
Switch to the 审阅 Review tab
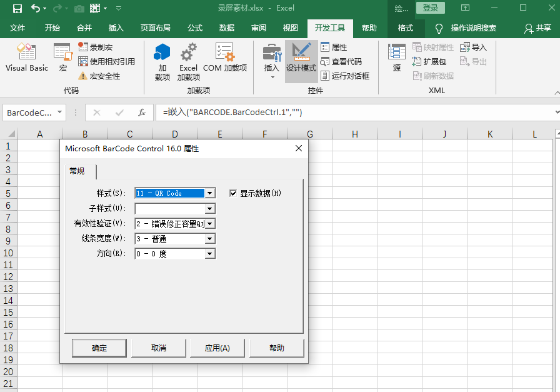pyautogui.click(x=259, y=28)
